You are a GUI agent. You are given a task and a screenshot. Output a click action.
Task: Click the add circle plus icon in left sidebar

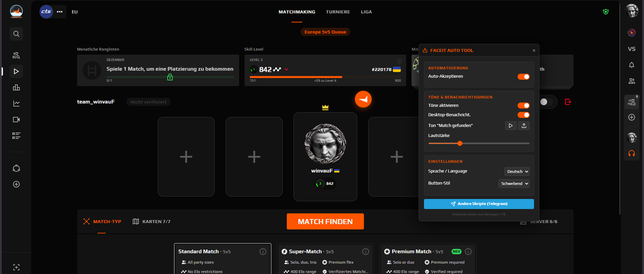point(16,185)
